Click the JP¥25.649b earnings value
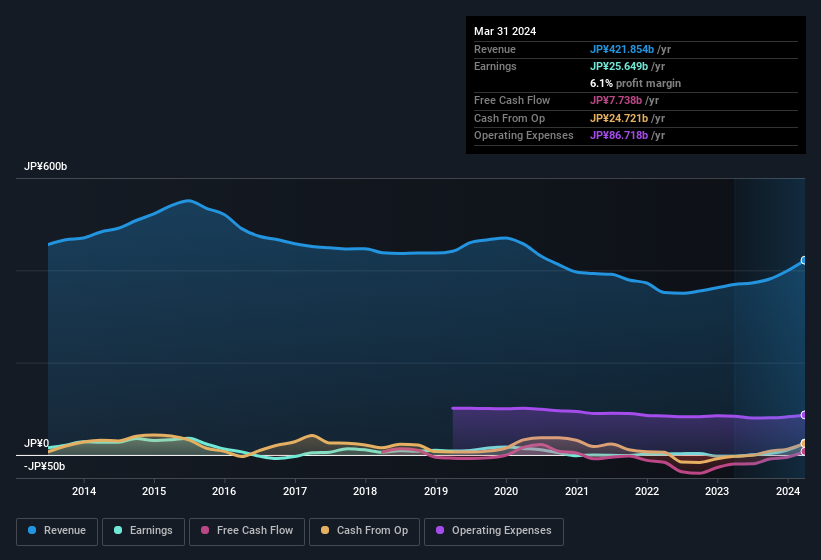The height and width of the screenshot is (560, 821). coord(619,66)
